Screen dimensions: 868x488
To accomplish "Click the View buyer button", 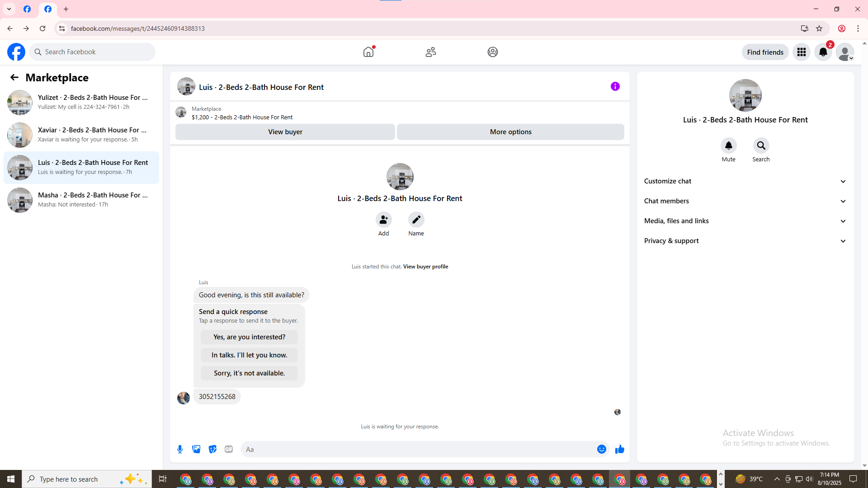I will click(x=285, y=132).
